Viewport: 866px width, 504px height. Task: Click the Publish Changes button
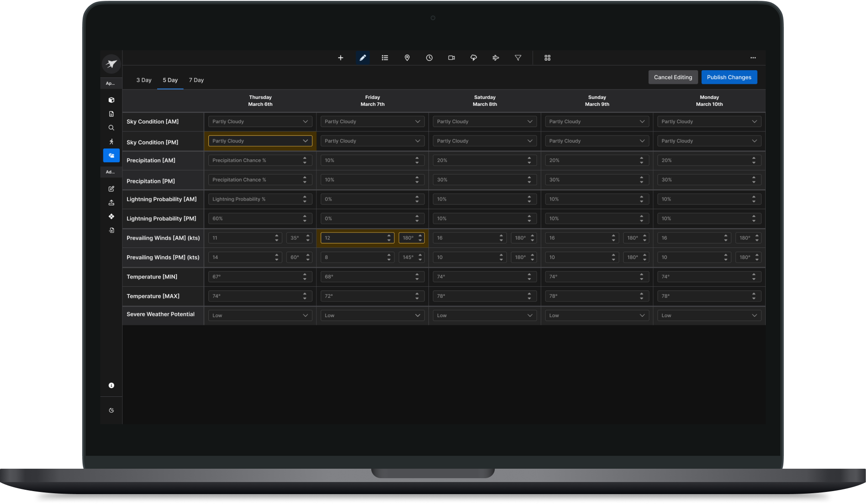(729, 77)
